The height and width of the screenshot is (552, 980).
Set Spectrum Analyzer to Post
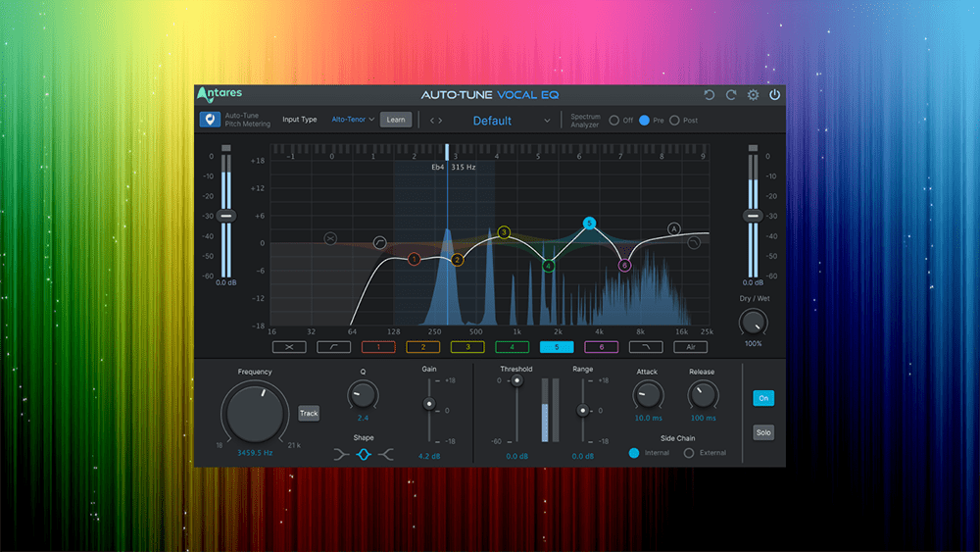pos(674,120)
